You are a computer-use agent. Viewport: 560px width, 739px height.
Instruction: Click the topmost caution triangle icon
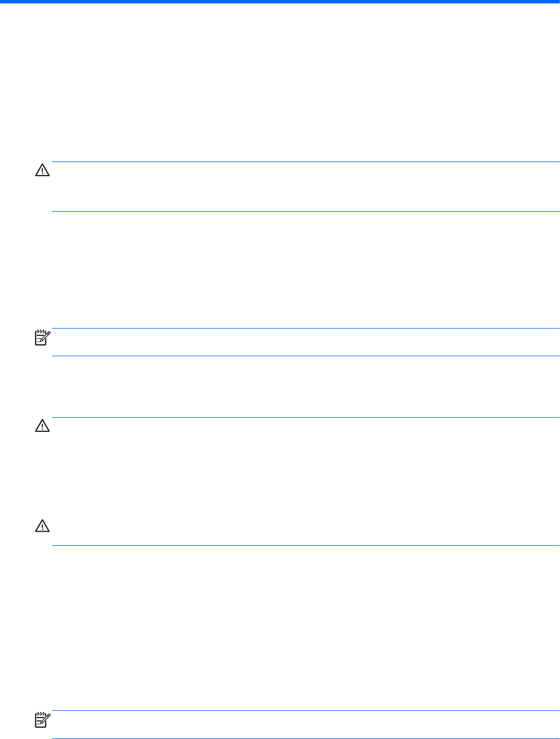coord(43,170)
